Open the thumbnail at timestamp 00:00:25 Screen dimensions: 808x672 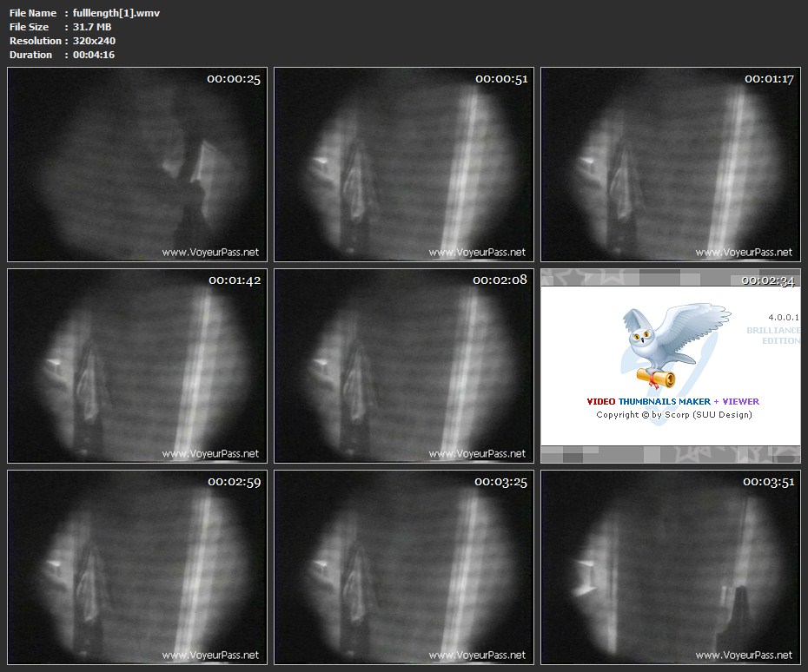pyautogui.click(x=135, y=165)
